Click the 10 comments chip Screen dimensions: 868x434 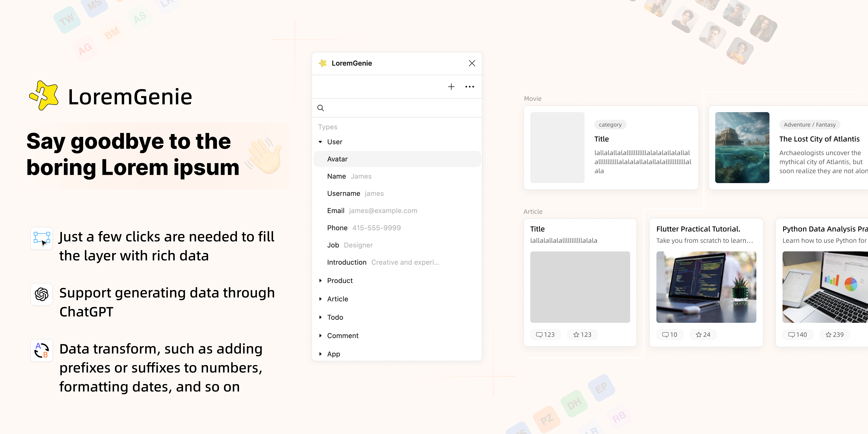pos(670,335)
